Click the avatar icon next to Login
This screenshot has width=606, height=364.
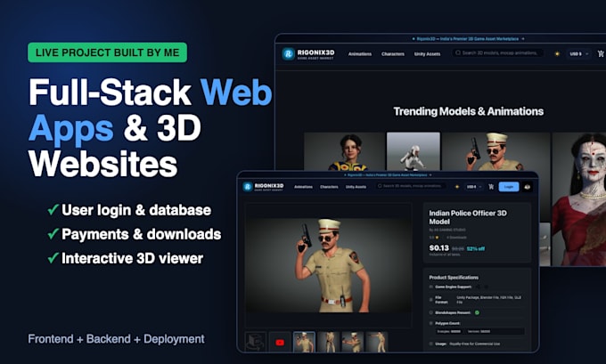[x=528, y=187]
